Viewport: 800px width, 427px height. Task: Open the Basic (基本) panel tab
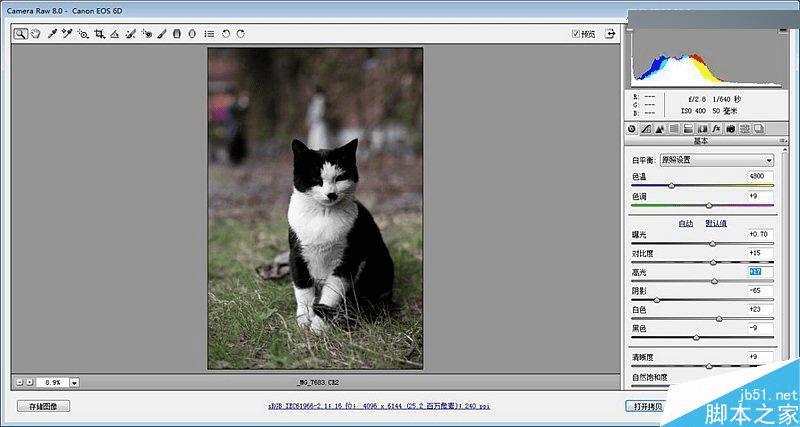coord(632,129)
